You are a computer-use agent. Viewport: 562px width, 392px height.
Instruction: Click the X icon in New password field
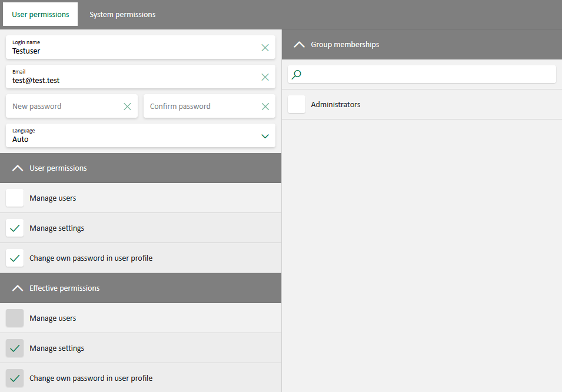(x=127, y=107)
